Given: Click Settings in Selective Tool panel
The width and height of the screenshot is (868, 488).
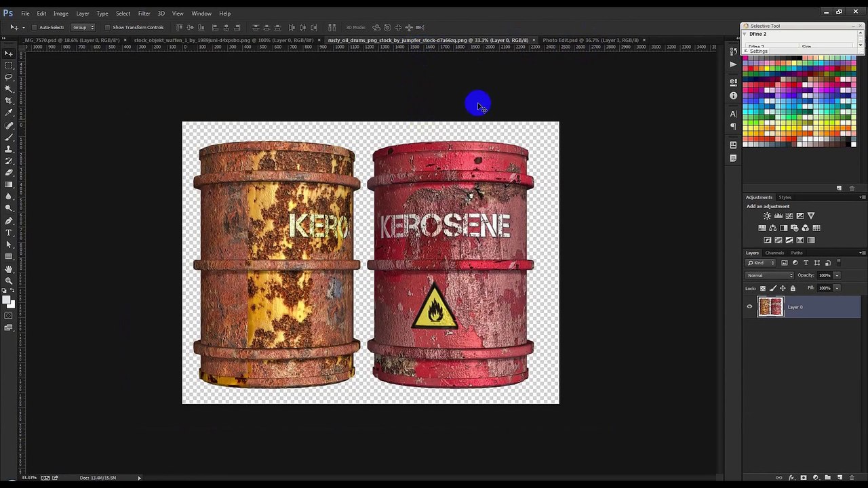Looking at the screenshot, I should (x=758, y=52).
